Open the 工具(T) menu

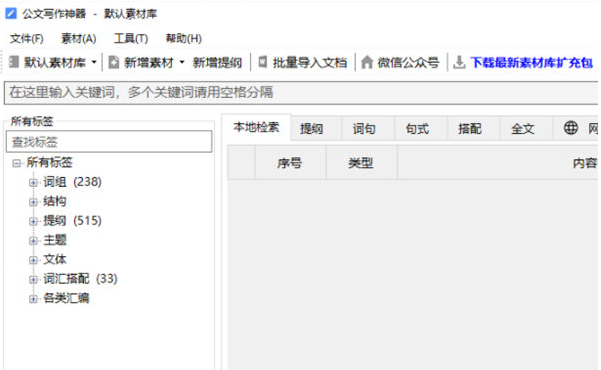click(x=131, y=38)
